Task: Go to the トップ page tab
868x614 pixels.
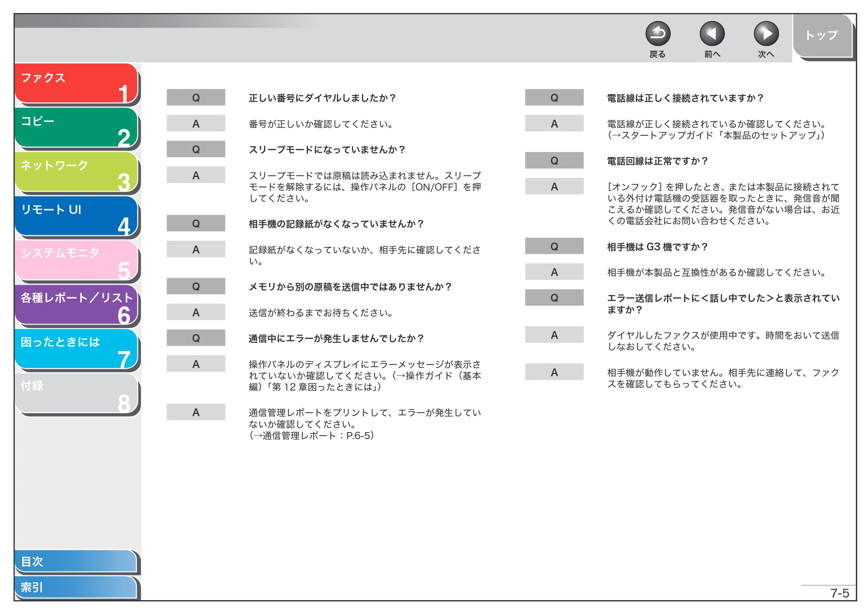Action: tap(822, 36)
